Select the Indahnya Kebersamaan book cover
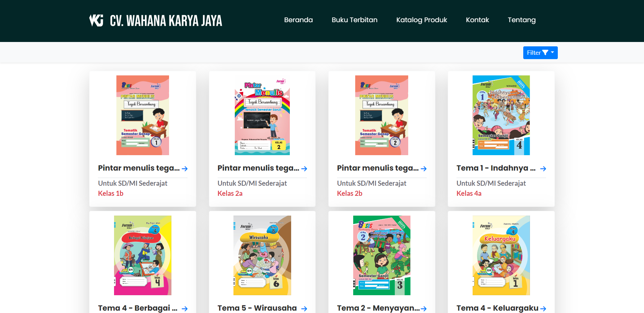Viewport: 644px width, 313px height. point(501,115)
